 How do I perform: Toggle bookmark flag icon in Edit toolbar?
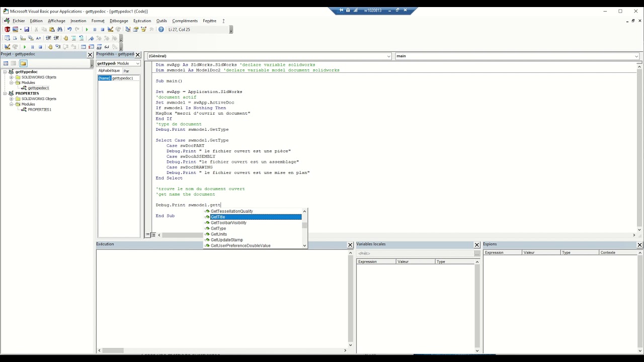91,38
